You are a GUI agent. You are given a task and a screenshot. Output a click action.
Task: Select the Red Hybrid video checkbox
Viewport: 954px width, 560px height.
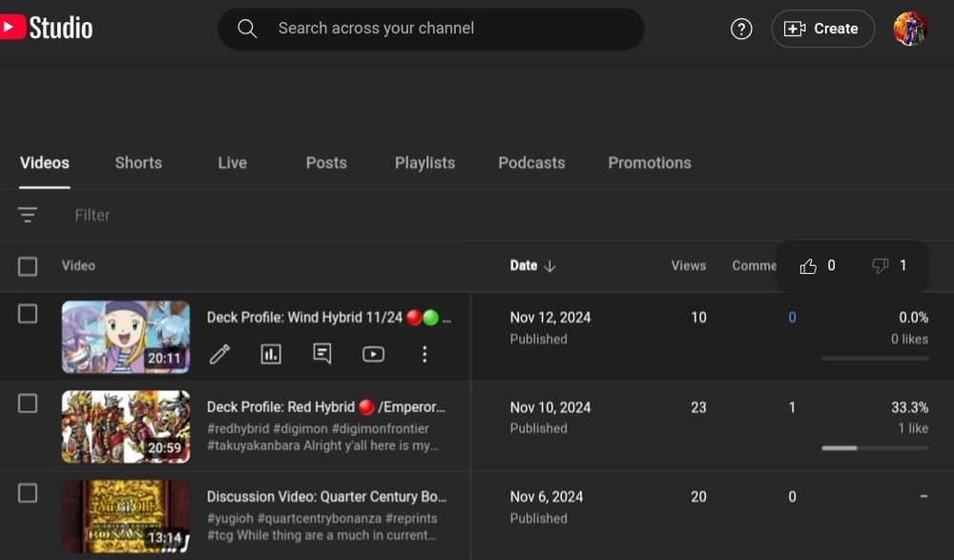pos(28,404)
